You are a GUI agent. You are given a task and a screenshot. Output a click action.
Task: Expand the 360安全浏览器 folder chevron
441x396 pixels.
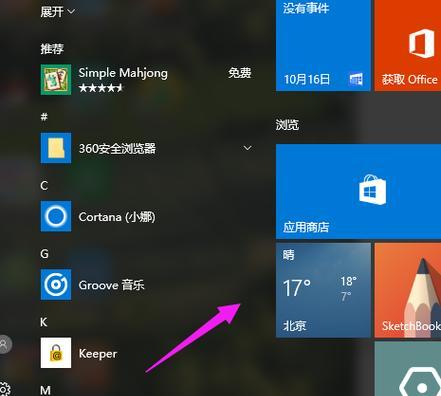247,148
